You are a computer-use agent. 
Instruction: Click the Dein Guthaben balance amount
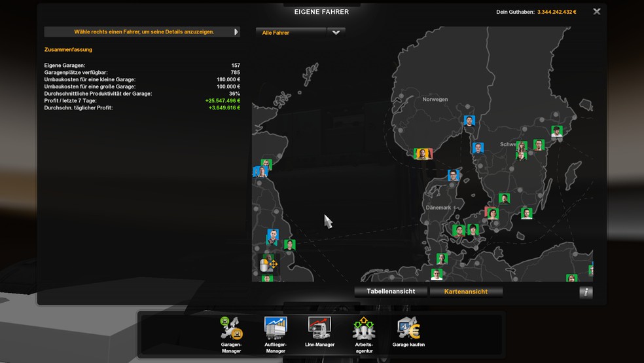point(556,12)
